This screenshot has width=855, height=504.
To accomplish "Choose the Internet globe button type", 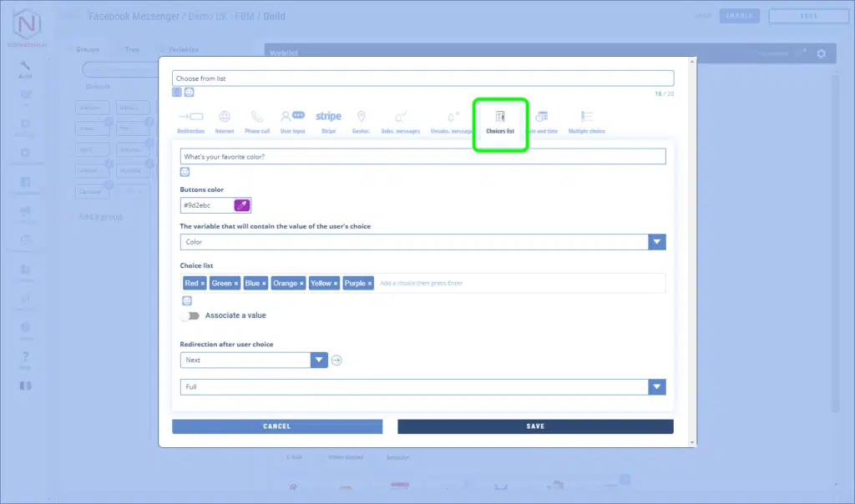I will coord(224,121).
